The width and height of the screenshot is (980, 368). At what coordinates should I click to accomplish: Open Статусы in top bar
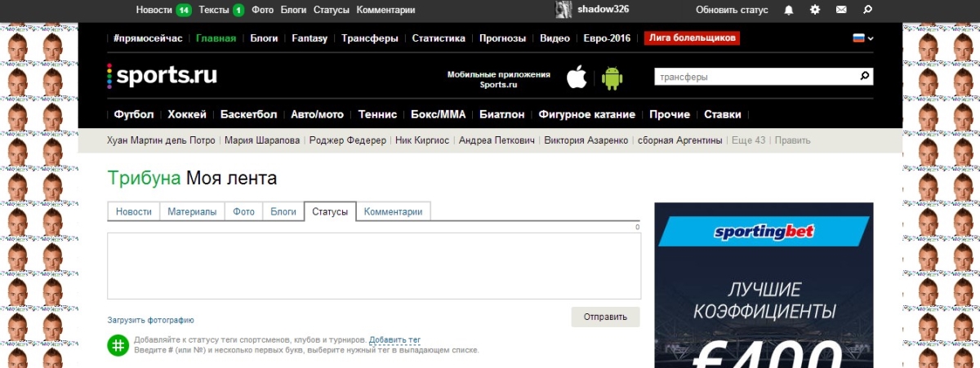[x=331, y=11]
